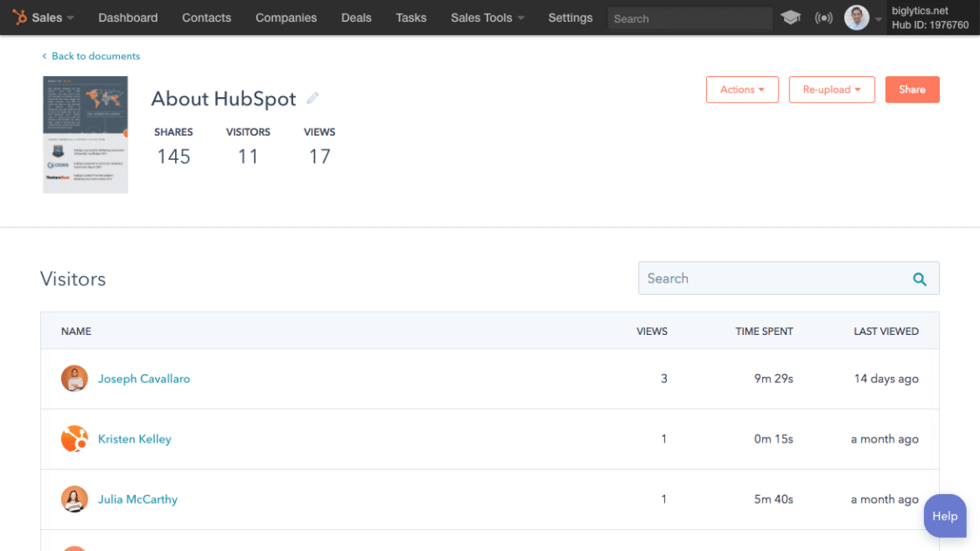
Task: Click the Share button
Action: coord(912,89)
